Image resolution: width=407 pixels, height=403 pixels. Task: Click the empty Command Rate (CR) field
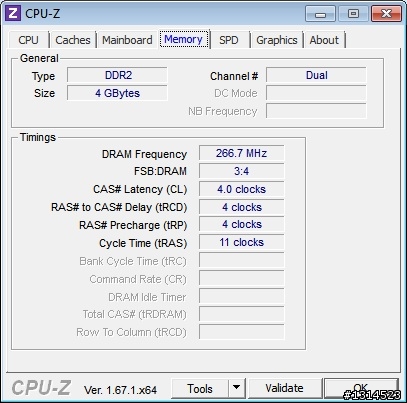tap(242, 278)
